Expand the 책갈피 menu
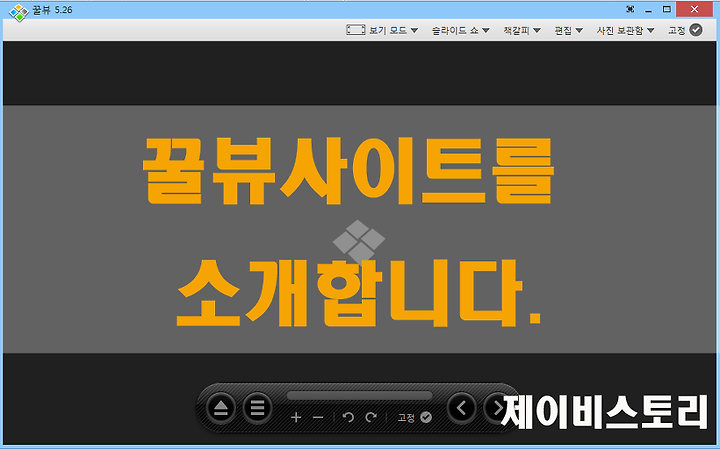The image size is (720, 450). click(x=522, y=30)
